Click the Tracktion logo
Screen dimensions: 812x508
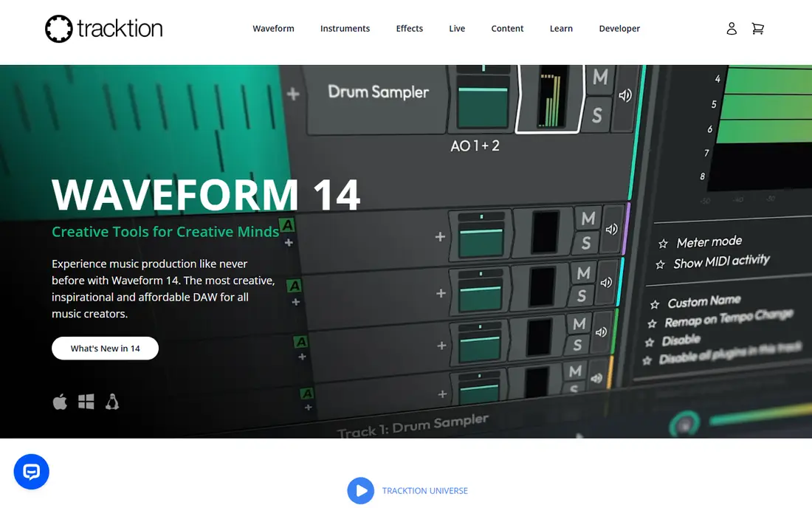click(x=103, y=29)
